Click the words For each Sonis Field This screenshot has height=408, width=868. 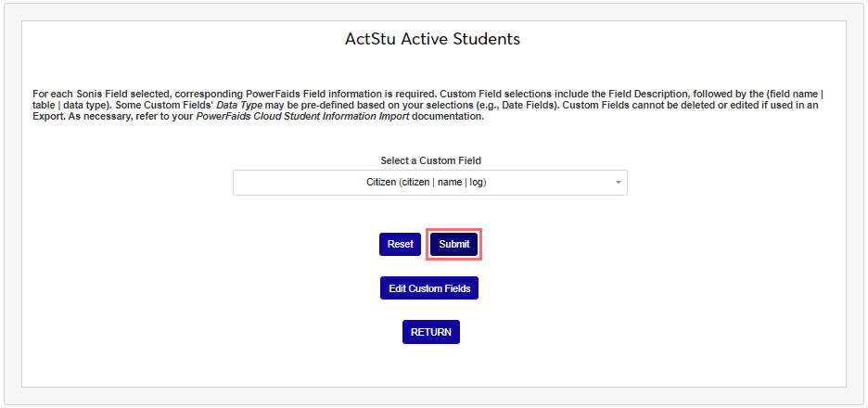[76, 94]
